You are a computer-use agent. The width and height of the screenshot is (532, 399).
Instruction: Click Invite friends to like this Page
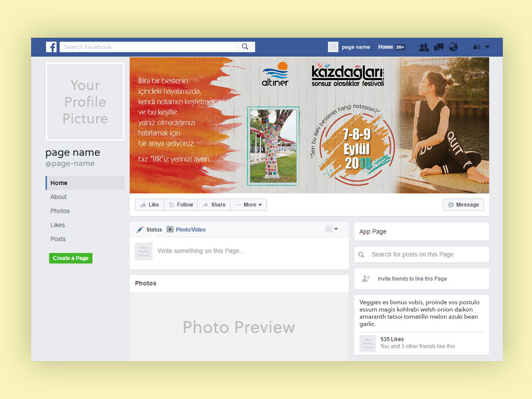click(x=412, y=279)
